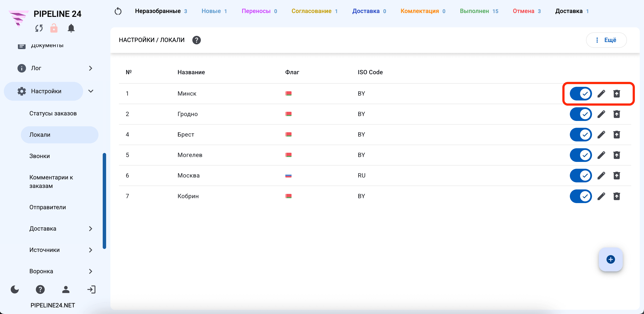The width and height of the screenshot is (644, 314).
Task: Expand the Источники submenu
Action: pyautogui.click(x=91, y=250)
